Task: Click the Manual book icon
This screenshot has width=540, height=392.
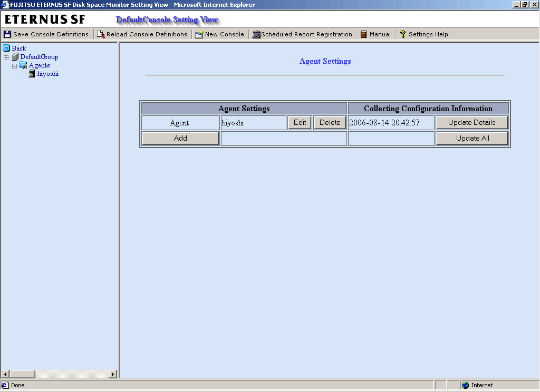Action: pos(364,34)
